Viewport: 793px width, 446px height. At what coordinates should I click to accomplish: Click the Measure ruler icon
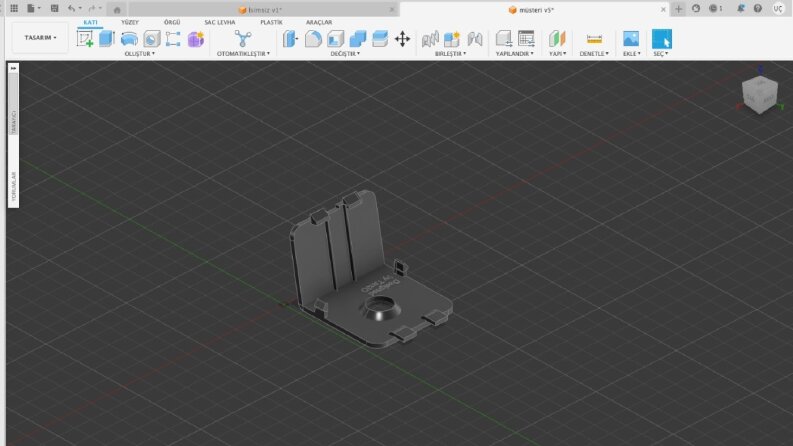(x=594, y=39)
